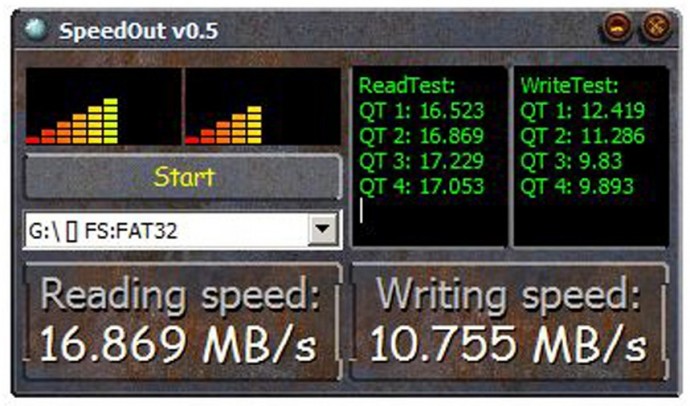The width and height of the screenshot is (690, 406).
Task: Select the read QT 4: 17.053 result line
Action: tap(421, 186)
